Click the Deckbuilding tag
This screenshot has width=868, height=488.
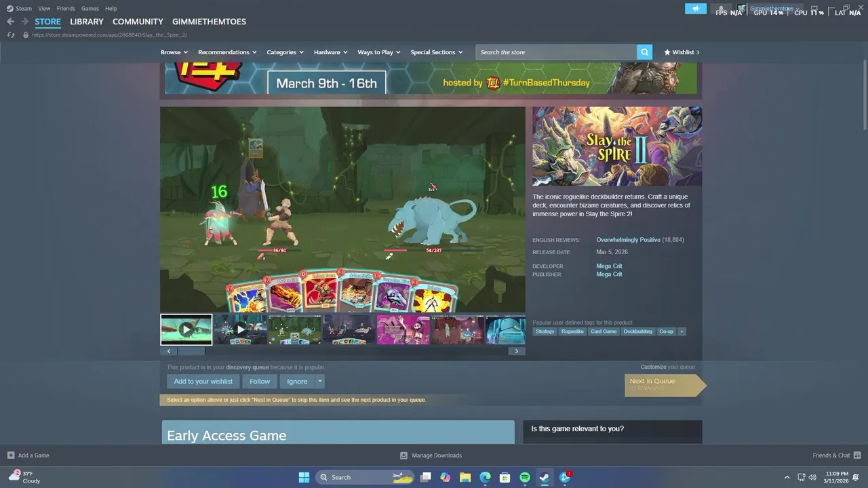637,331
